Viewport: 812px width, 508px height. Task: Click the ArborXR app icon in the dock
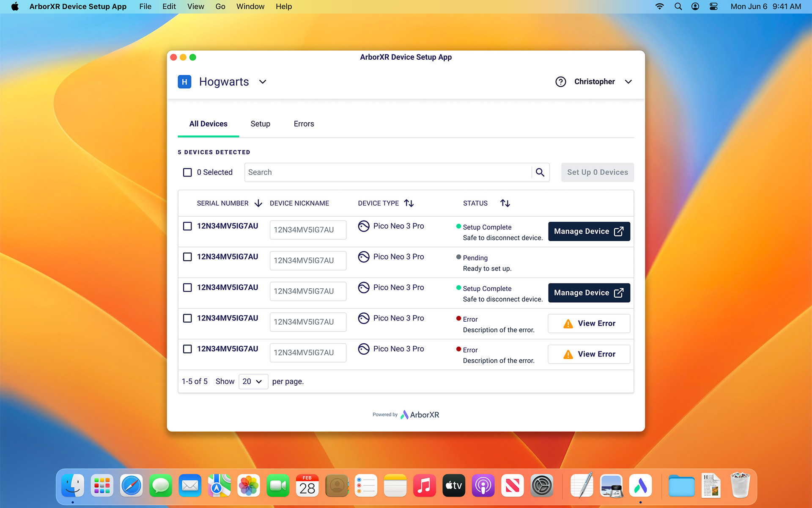tap(640, 486)
